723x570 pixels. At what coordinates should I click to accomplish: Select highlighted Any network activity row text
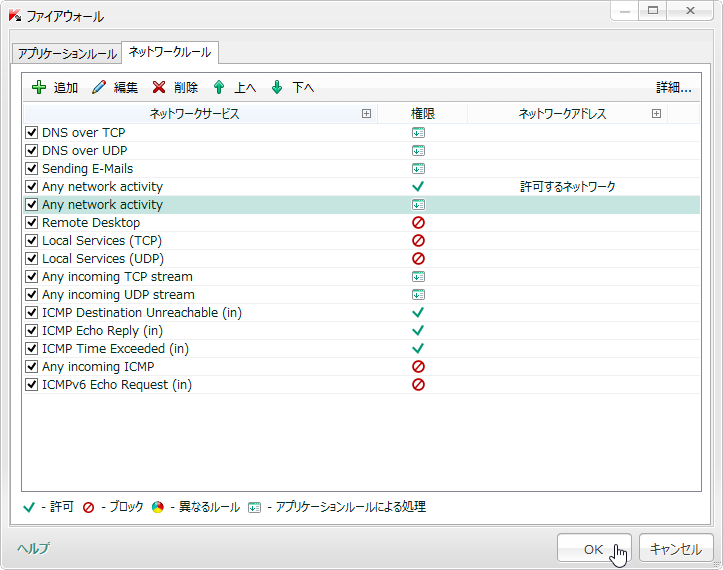pos(102,205)
